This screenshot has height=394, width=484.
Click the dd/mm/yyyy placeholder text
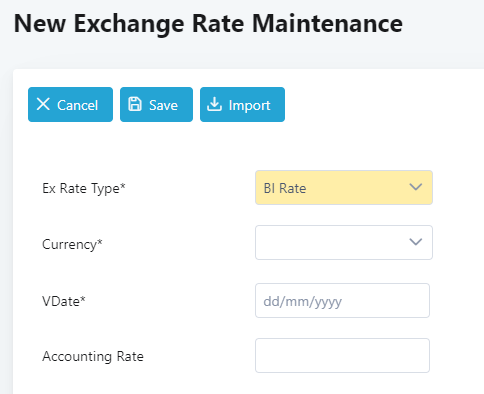pos(303,302)
